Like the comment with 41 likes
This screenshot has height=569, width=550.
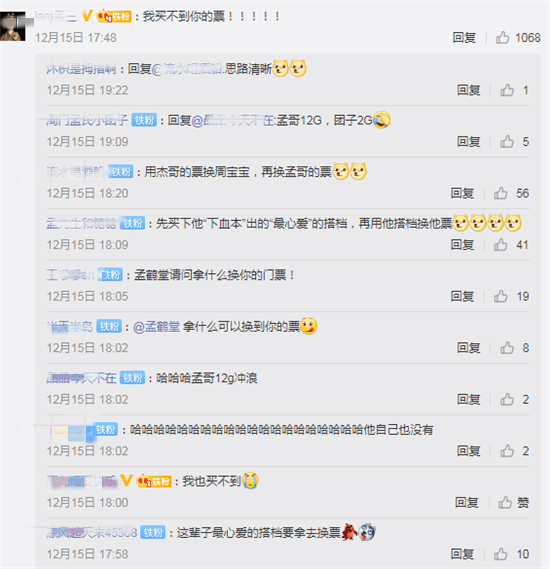click(x=500, y=245)
